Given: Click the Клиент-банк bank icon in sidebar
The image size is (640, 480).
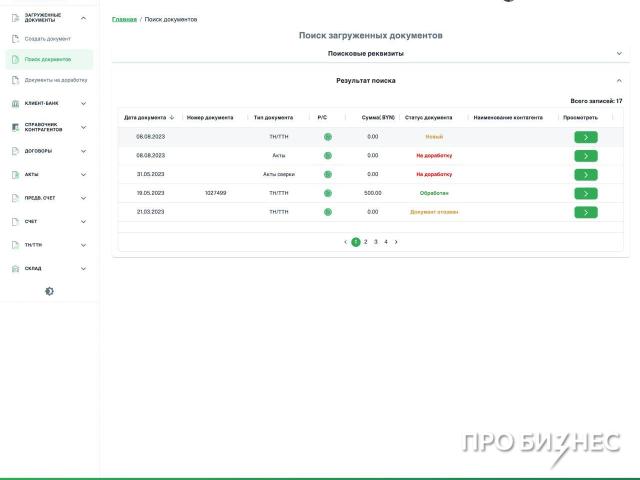Looking at the screenshot, I should click(x=15, y=103).
